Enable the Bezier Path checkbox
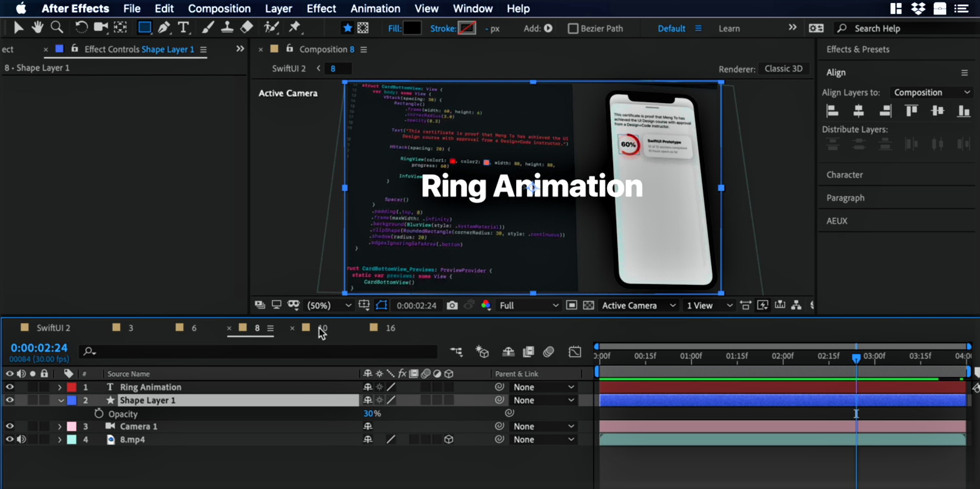This screenshot has height=489, width=980. (x=573, y=29)
